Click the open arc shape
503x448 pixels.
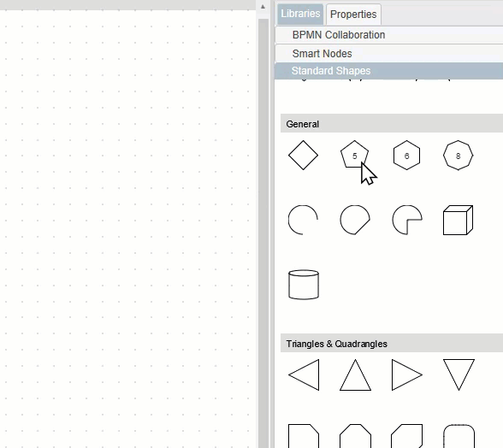303,220
